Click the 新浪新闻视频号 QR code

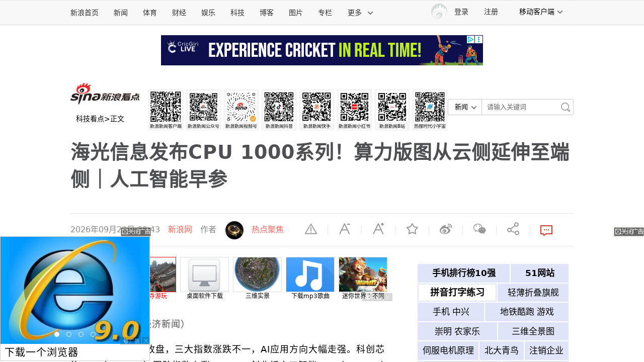241,107
